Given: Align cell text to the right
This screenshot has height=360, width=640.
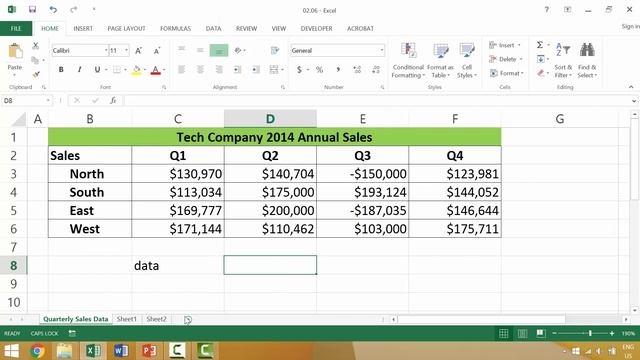Looking at the screenshot, I should [219, 70].
